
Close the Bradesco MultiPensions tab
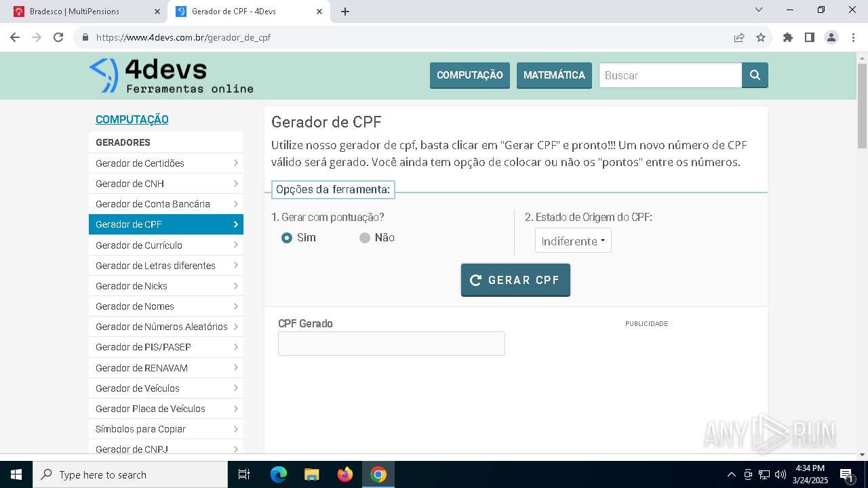click(x=157, y=12)
